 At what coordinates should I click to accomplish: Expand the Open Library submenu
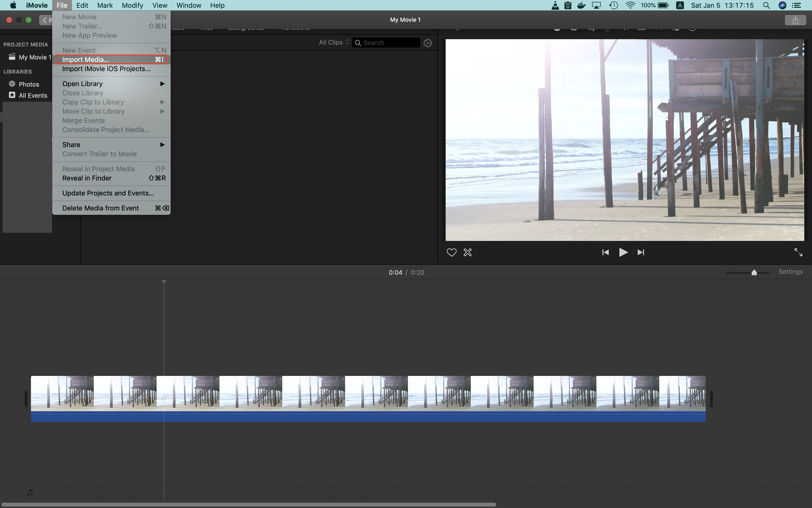coord(111,84)
